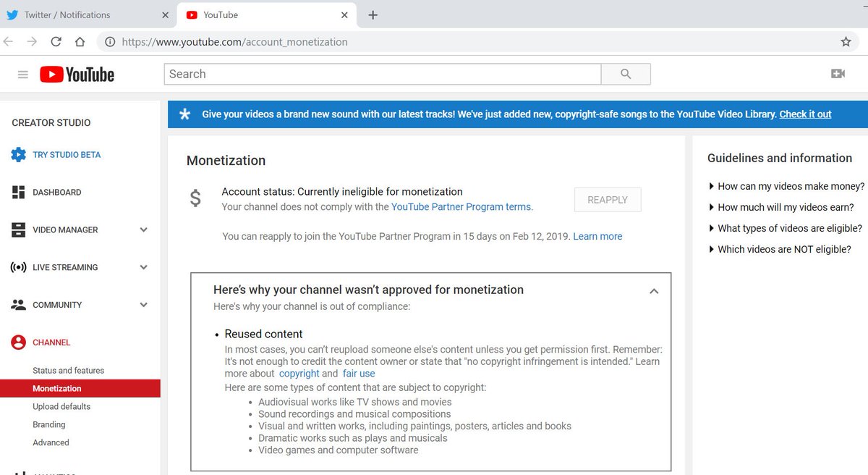Open Branding channel settings
Viewport: 868px width, 475px height.
coord(49,424)
